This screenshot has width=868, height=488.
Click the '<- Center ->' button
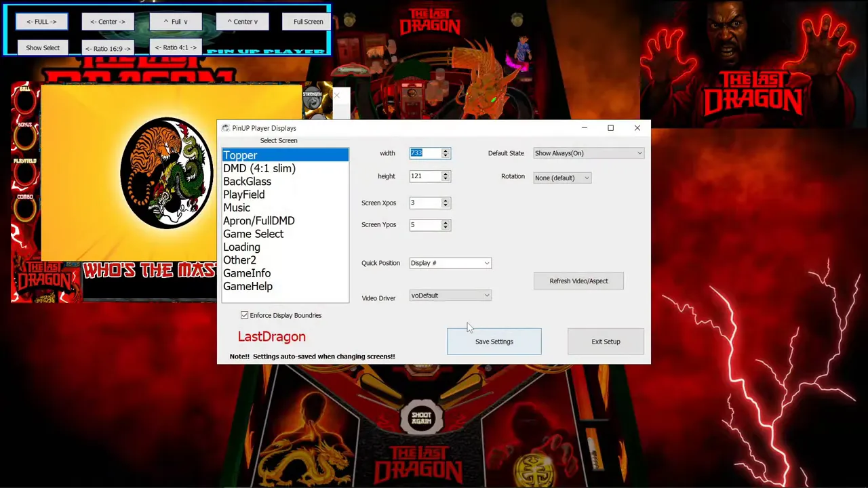108,22
